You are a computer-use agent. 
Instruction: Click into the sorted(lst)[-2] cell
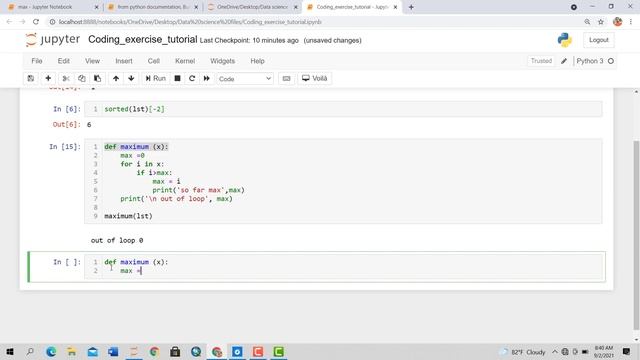click(x=343, y=109)
